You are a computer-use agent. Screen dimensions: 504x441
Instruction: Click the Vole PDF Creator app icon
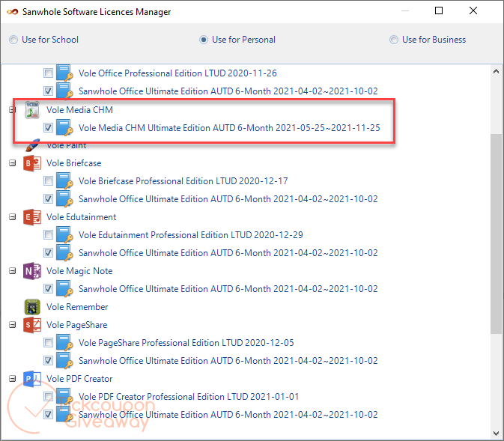click(x=32, y=379)
